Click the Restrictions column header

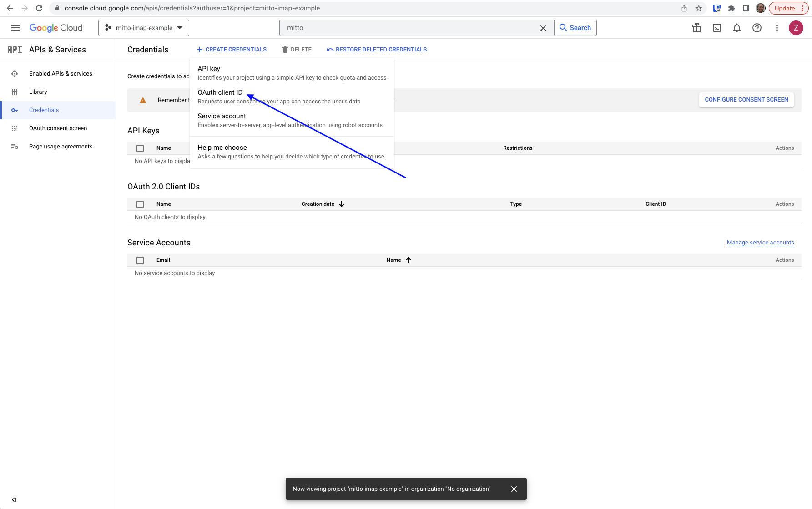[518, 148]
